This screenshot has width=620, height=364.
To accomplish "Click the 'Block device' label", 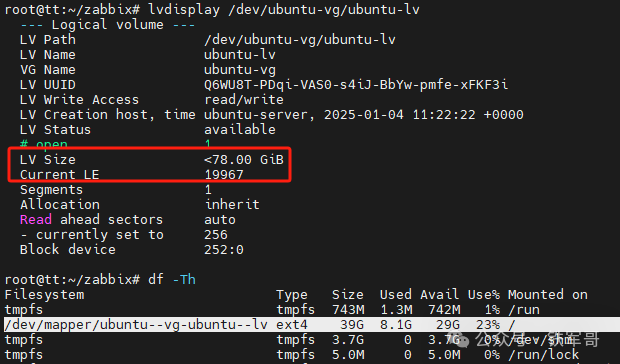I will point(68,250).
